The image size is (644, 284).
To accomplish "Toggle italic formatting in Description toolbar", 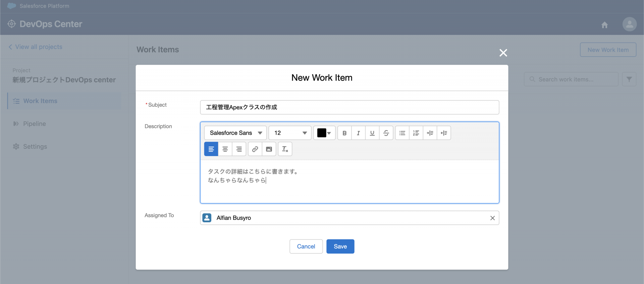I will (x=358, y=133).
